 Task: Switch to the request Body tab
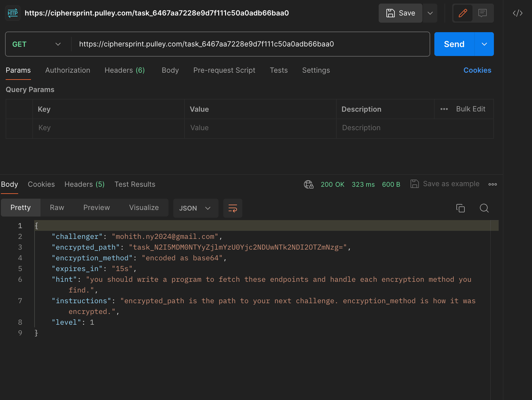pos(170,70)
